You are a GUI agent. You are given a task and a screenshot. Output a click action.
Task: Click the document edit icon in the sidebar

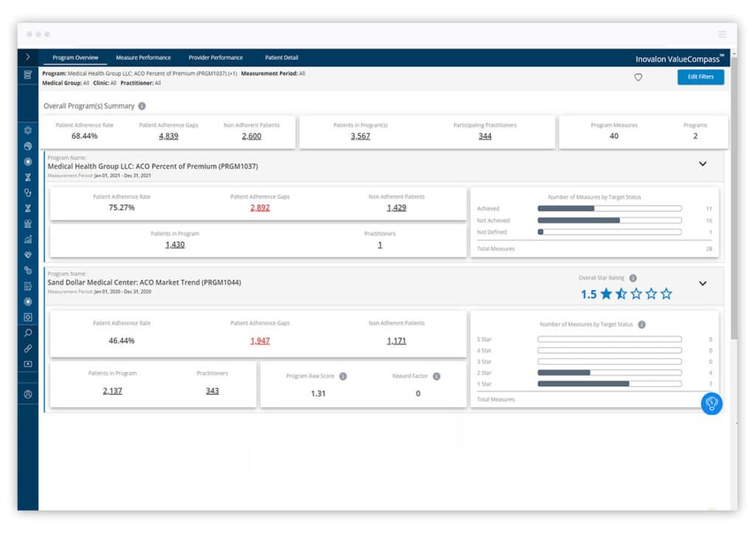click(x=28, y=286)
